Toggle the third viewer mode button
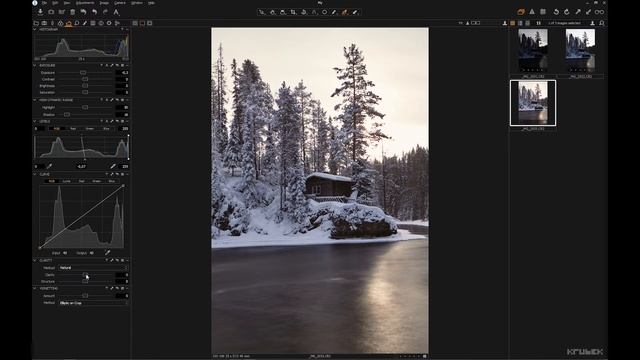 (x=149, y=23)
